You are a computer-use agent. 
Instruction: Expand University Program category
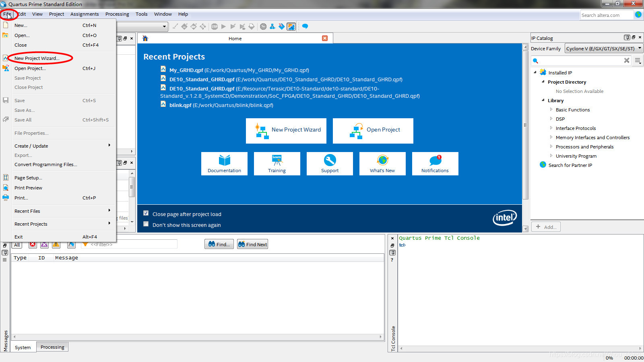tap(551, 156)
